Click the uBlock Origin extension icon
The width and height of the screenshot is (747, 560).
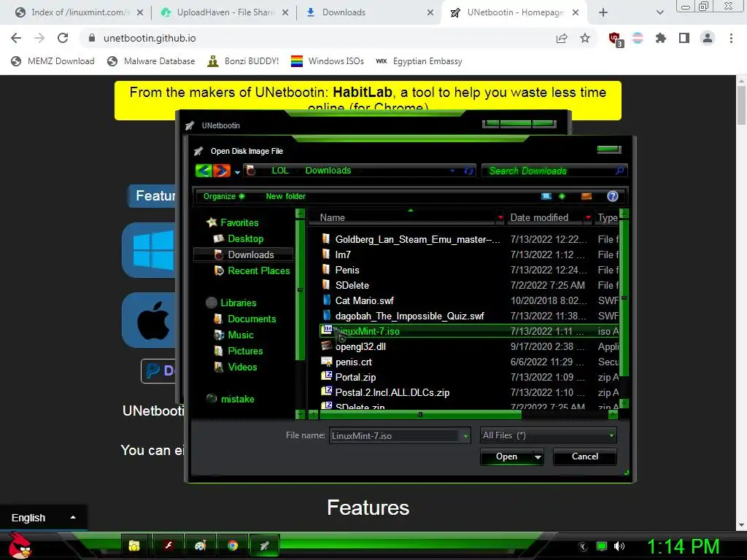pyautogui.click(x=616, y=39)
